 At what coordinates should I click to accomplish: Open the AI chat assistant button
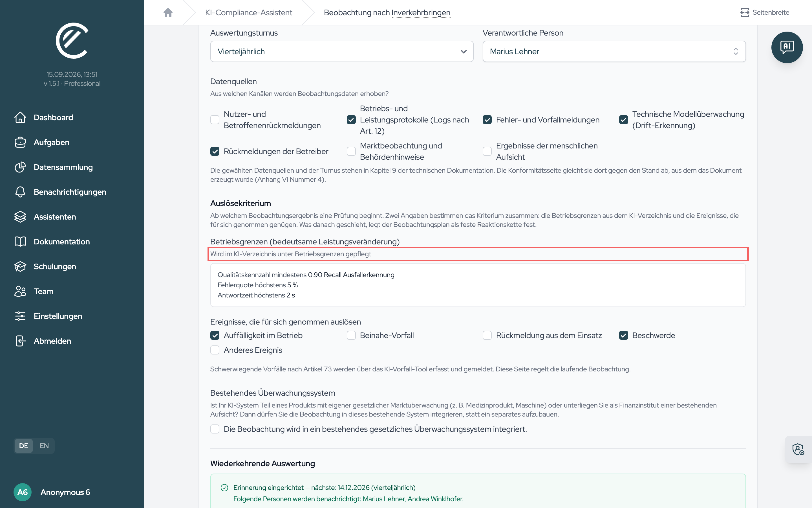[x=787, y=47]
